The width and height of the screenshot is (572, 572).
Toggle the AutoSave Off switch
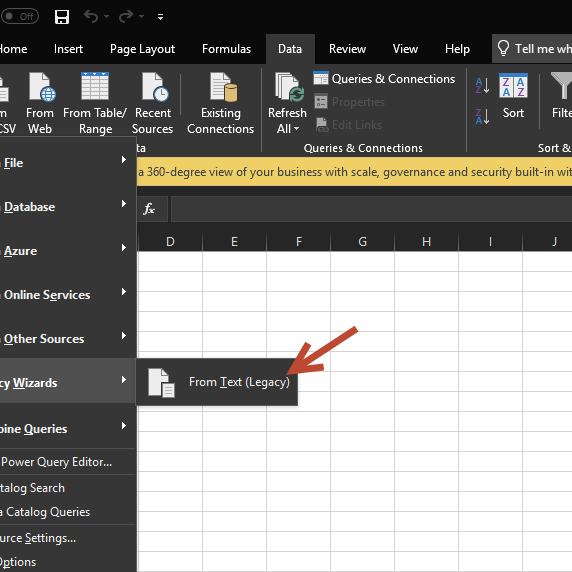20,16
